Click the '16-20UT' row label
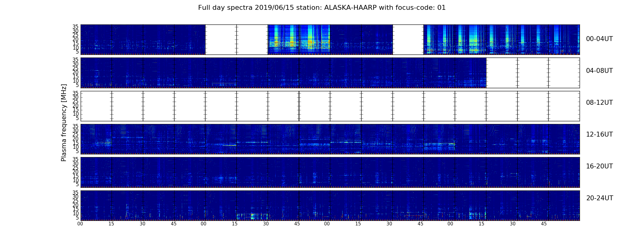This screenshot has width=644, height=245. (x=600, y=166)
